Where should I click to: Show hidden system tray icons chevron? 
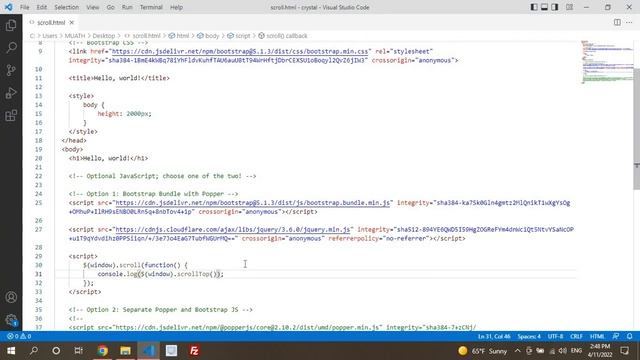(x=518, y=351)
